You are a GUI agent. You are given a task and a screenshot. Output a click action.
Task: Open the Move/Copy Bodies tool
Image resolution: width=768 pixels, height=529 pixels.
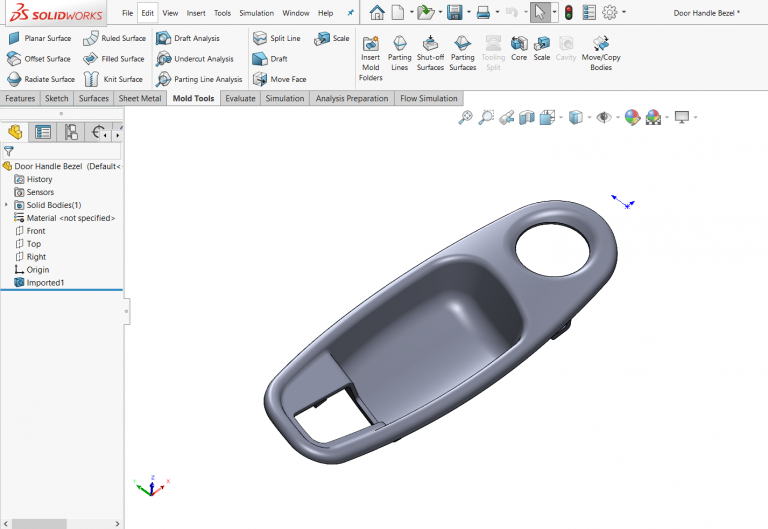point(601,50)
